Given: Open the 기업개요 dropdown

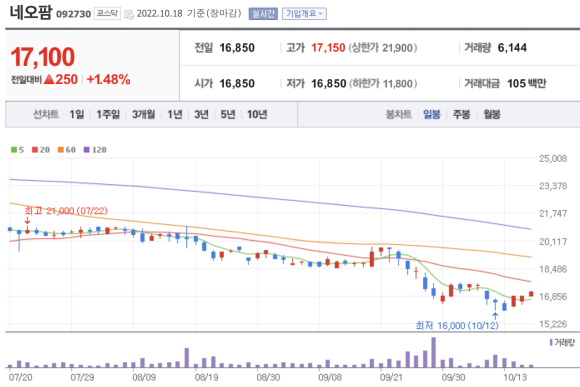Looking at the screenshot, I should [304, 14].
